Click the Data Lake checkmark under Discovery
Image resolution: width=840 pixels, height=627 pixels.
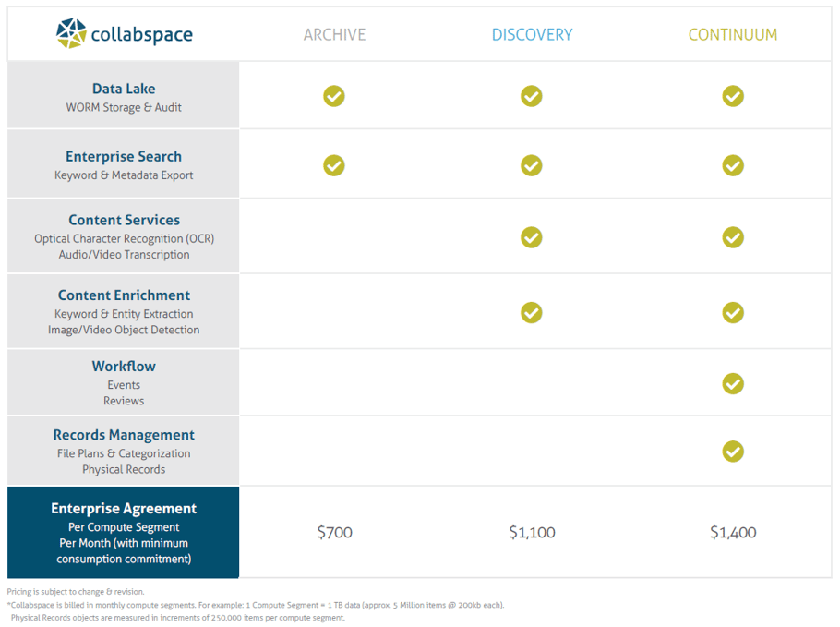532,96
